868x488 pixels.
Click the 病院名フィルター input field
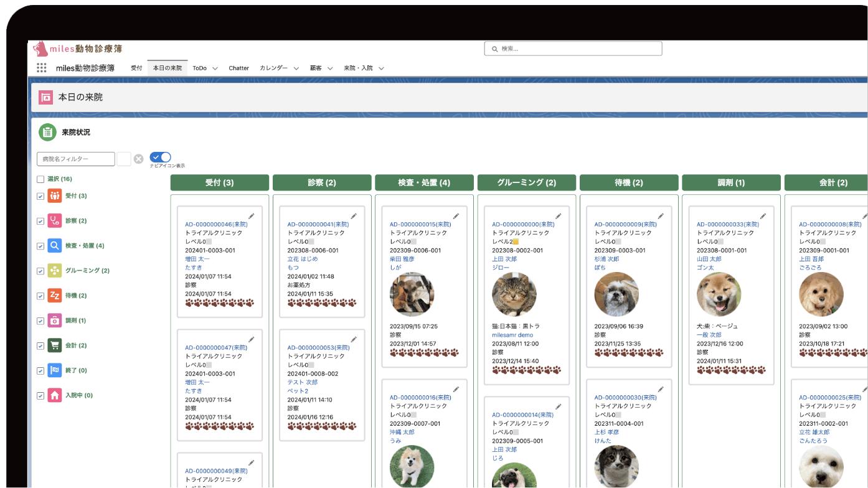[x=76, y=159]
